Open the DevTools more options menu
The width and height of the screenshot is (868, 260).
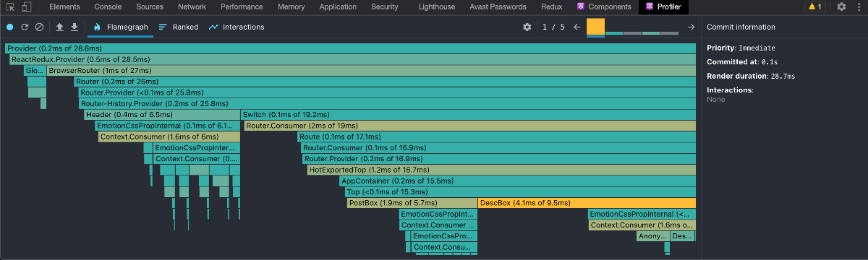(x=859, y=6)
